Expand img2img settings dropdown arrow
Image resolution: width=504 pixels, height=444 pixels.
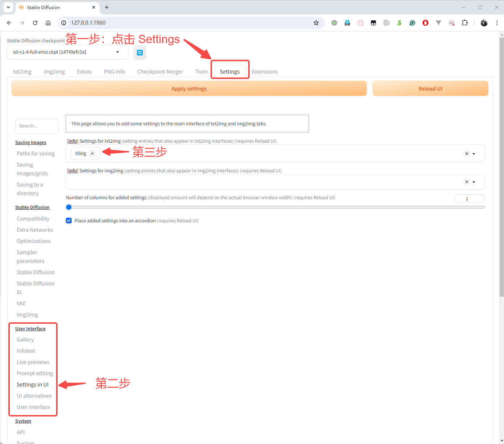pos(474,182)
